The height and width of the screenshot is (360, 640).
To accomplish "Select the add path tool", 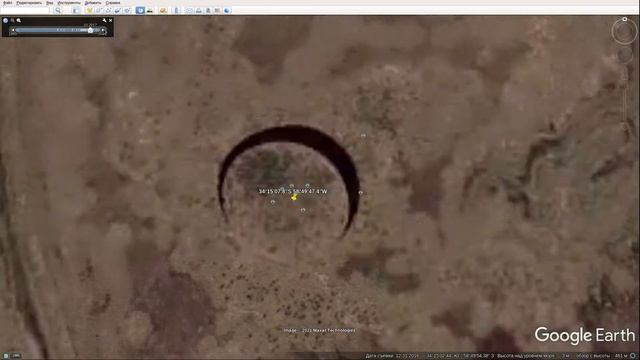I will (108, 10).
